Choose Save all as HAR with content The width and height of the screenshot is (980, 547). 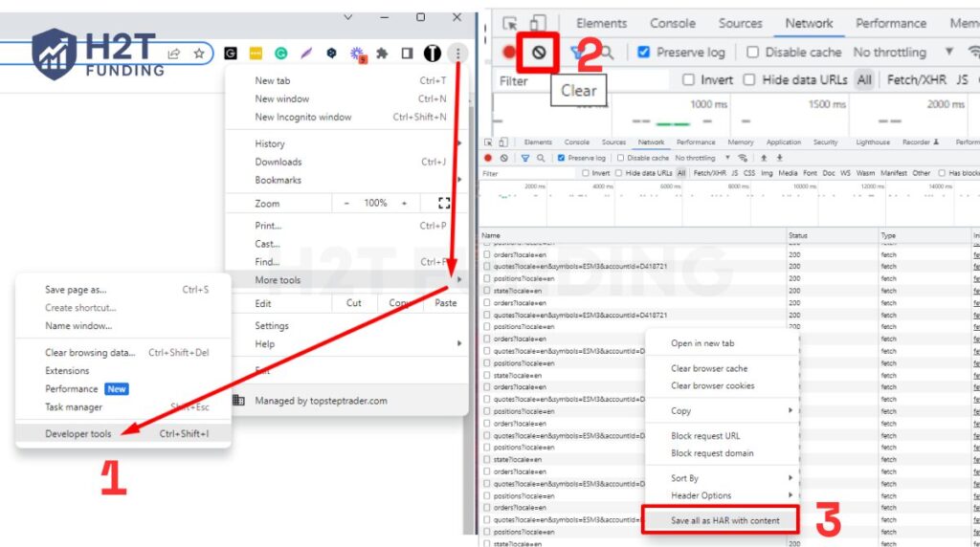(724, 521)
